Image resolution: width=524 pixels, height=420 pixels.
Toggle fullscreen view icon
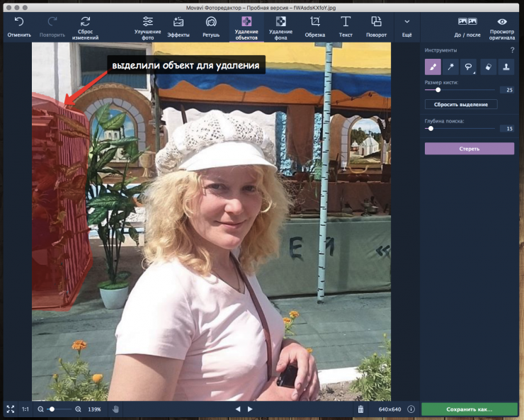click(11, 409)
